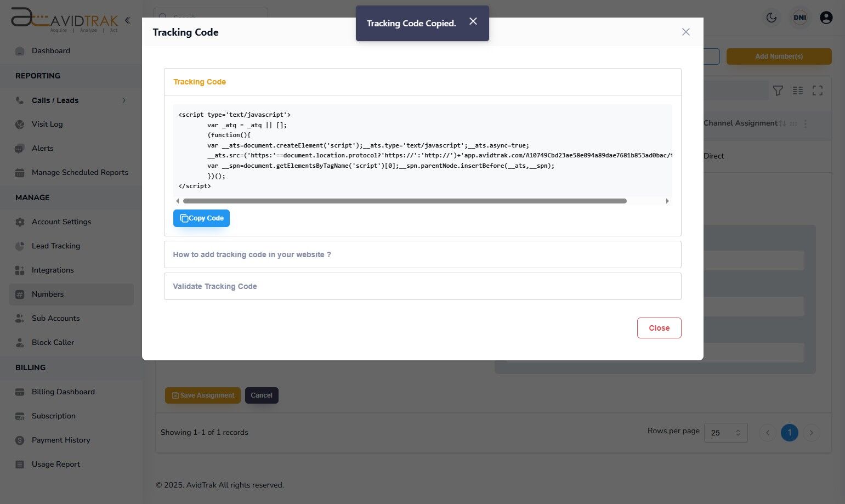Open the Rows per page dropdown

pos(725,433)
